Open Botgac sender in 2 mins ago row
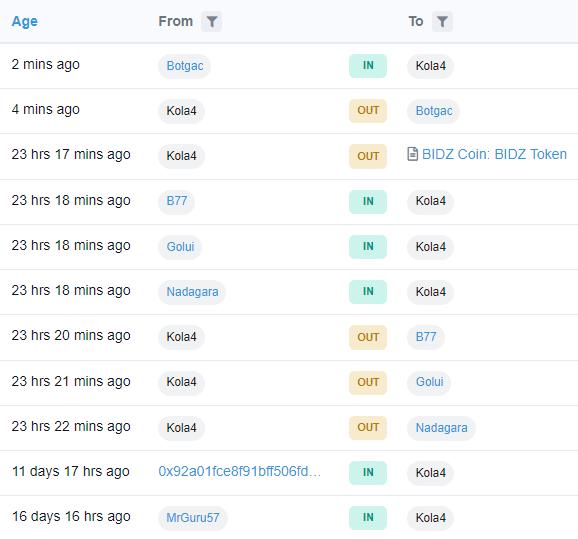Screen dimensions: 578x539 point(185,66)
